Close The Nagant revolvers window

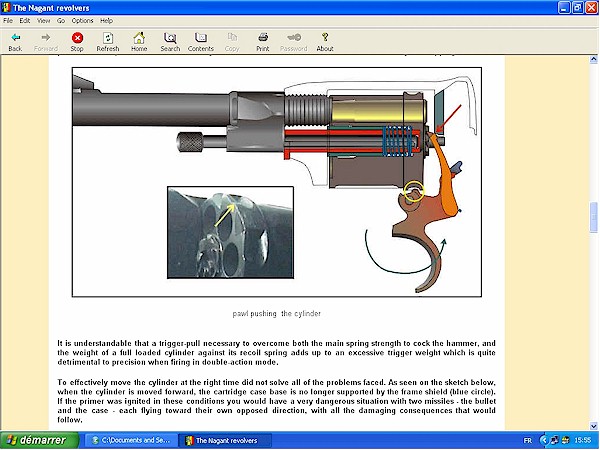pyautogui.click(x=591, y=7)
